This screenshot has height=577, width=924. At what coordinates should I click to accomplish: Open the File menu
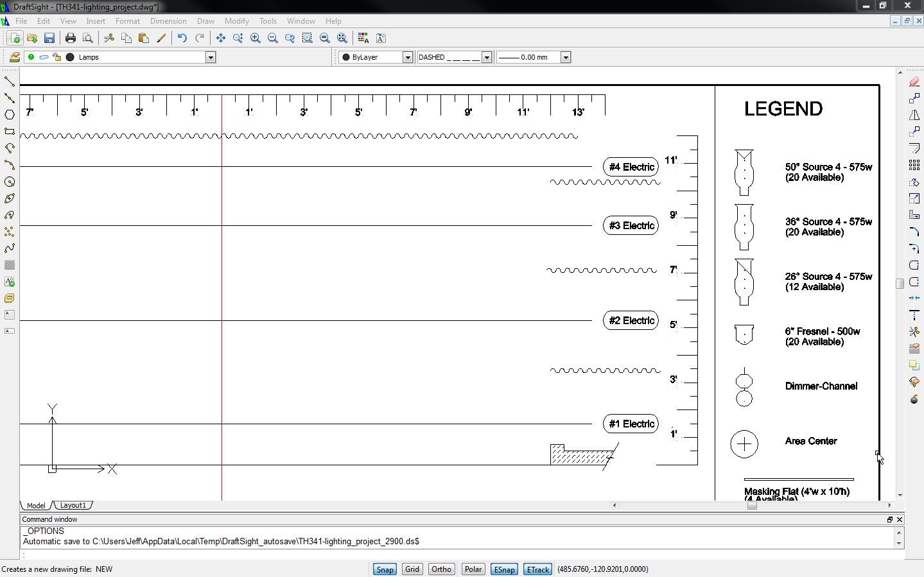pos(21,21)
